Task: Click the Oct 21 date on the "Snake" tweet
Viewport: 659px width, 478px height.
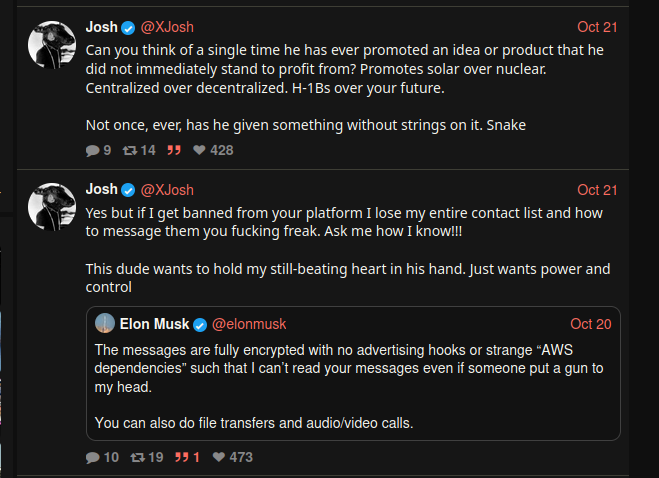Action: pos(597,27)
